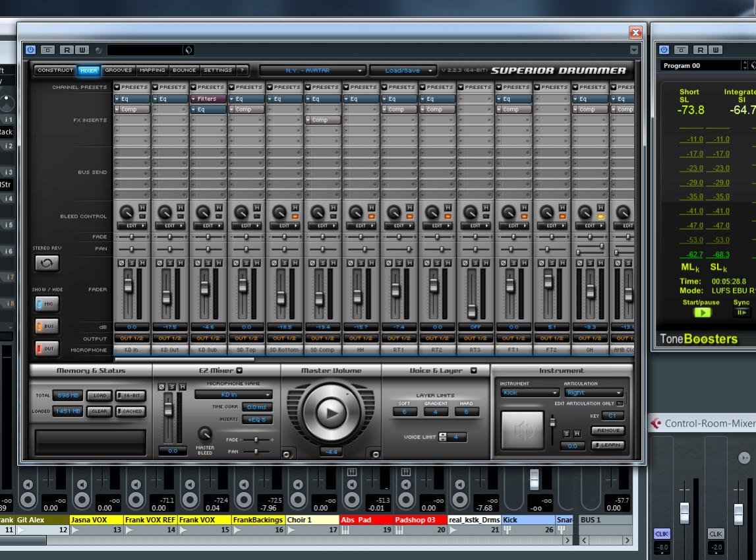Switch to the SETTINGS tab
This screenshot has width=756, height=560.
click(x=218, y=71)
